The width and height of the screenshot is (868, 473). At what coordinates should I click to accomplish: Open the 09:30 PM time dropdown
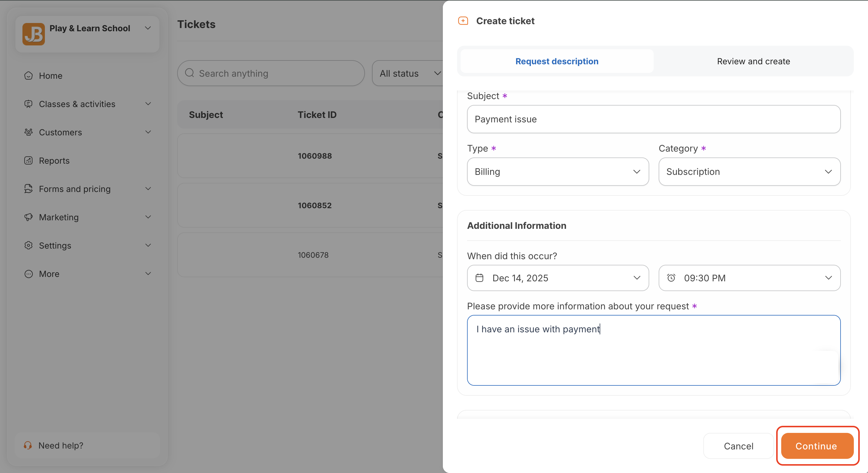coord(749,278)
